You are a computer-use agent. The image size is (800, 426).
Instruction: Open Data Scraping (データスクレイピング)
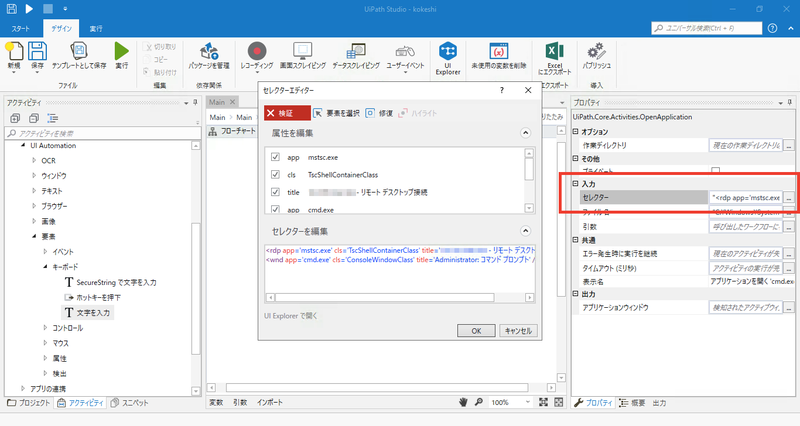click(x=356, y=55)
